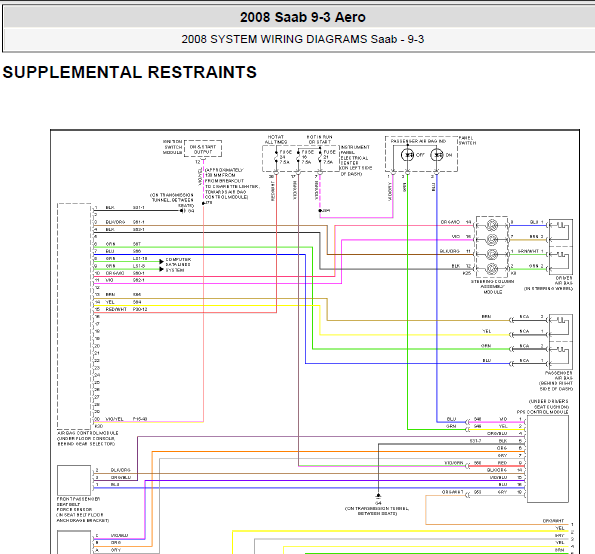
Task: Click the "PASSENGER AIR BAG IND" label
Action: point(419,141)
